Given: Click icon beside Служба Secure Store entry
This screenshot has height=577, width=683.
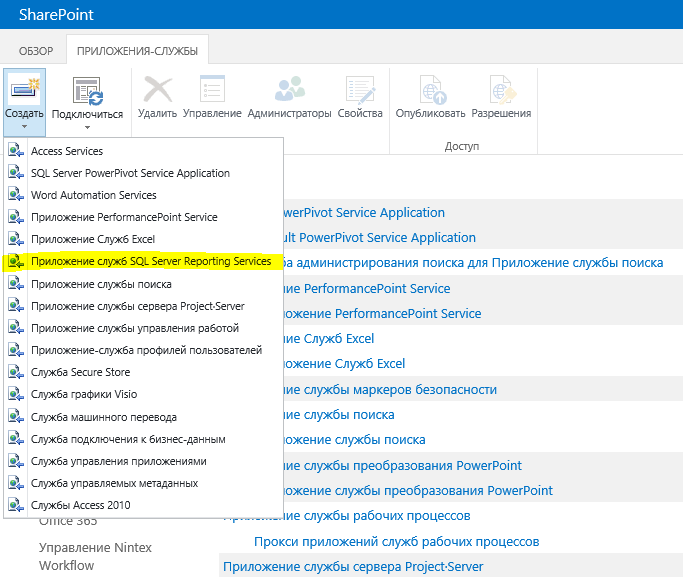Looking at the screenshot, I should tap(16, 372).
